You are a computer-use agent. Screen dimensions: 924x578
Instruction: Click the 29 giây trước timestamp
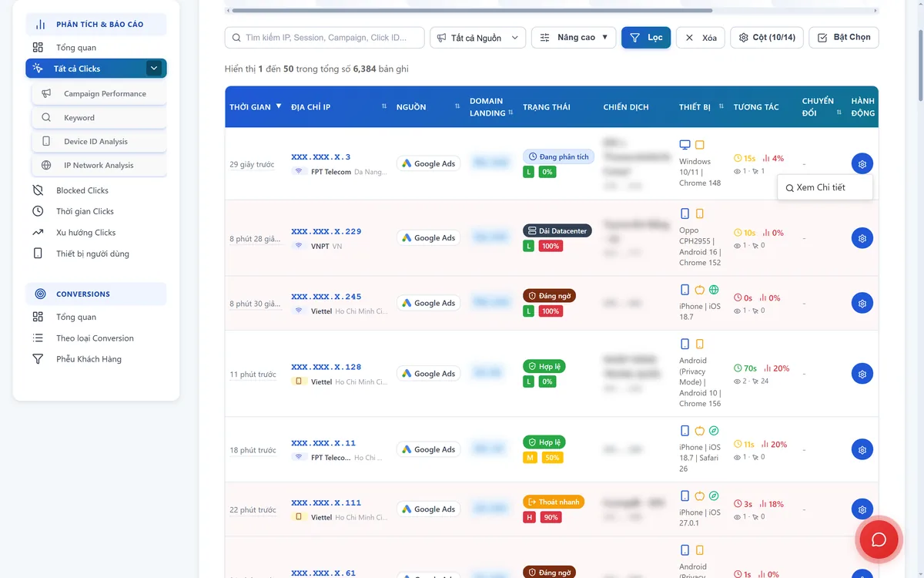252,164
